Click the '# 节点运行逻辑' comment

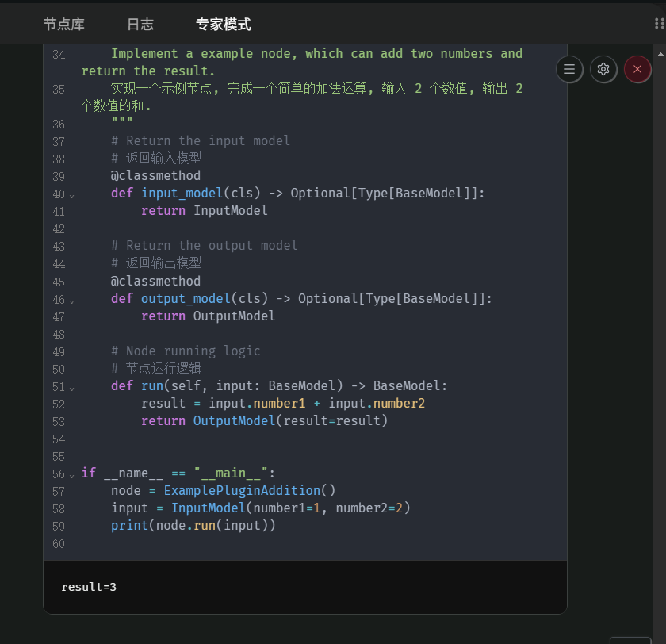click(x=156, y=368)
